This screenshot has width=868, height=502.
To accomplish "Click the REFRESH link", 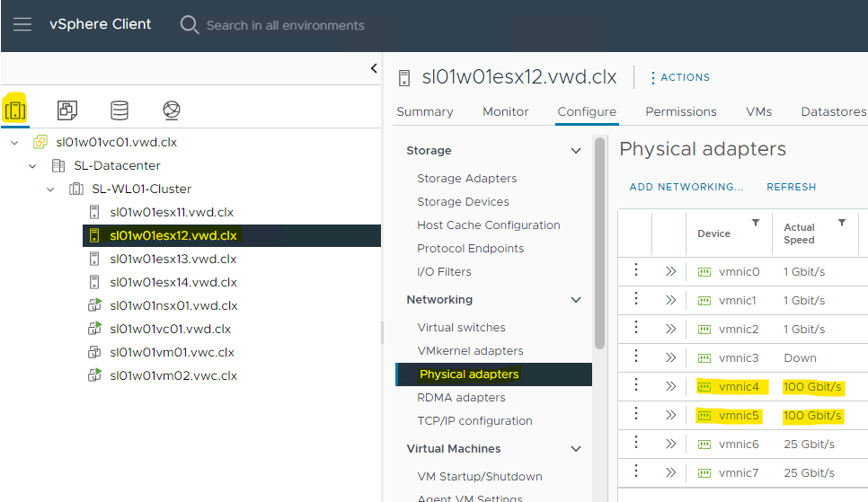I will point(791,187).
